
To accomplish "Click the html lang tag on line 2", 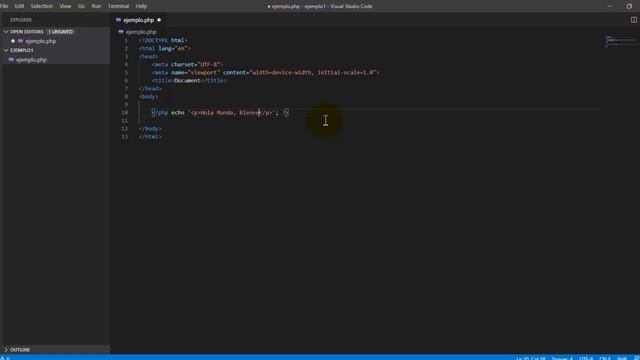I will [164, 49].
